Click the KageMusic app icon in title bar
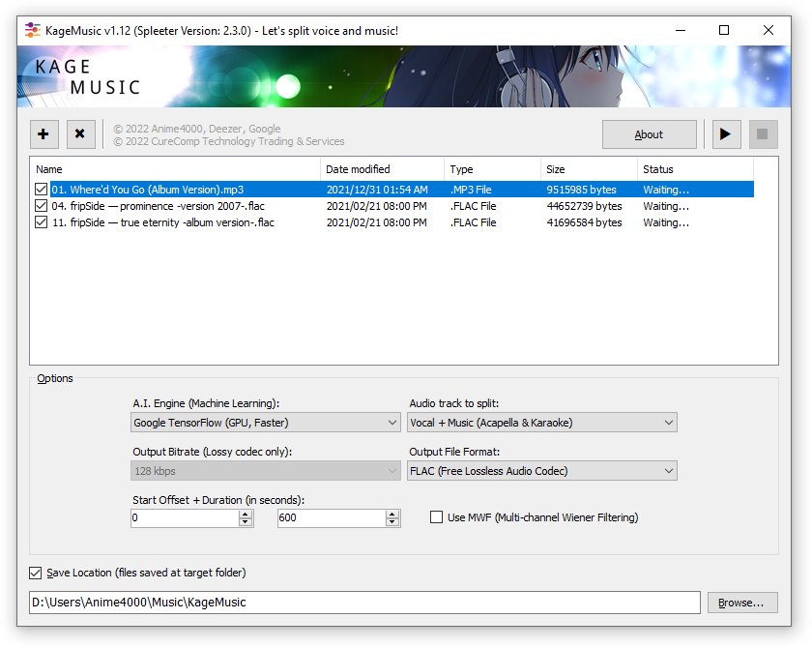Screen dimensions: 812x648 click(33, 31)
